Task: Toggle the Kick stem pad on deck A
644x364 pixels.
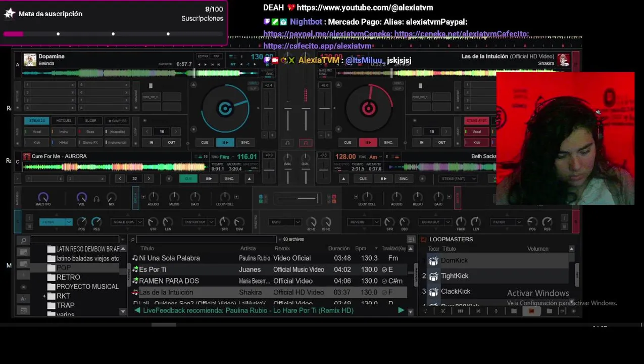Action: 37,143
